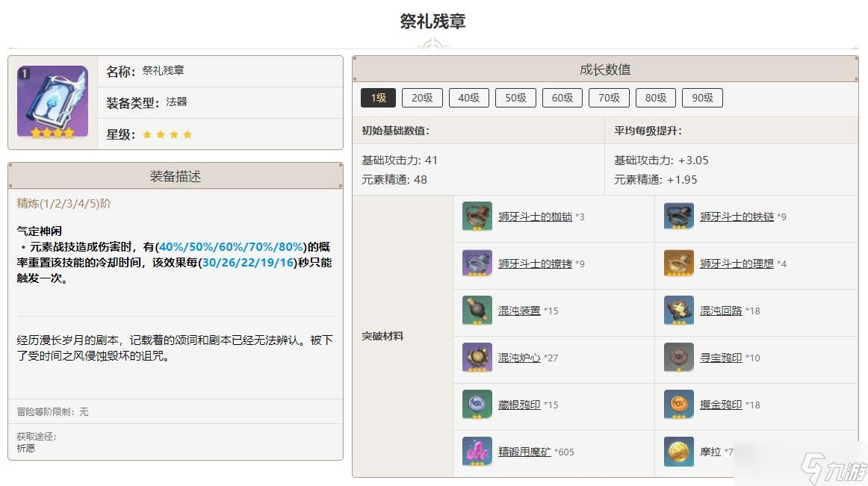Screen dimensions: 868x486
Task: Click the 混沌回路 material icon
Action: pyautogui.click(x=678, y=311)
